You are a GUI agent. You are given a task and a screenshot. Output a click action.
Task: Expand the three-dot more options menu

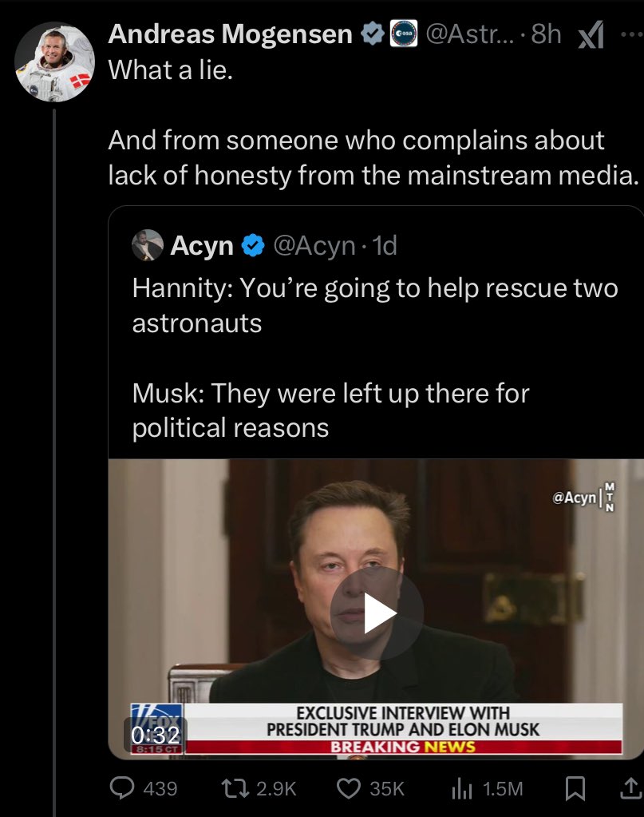(x=629, y=35)
